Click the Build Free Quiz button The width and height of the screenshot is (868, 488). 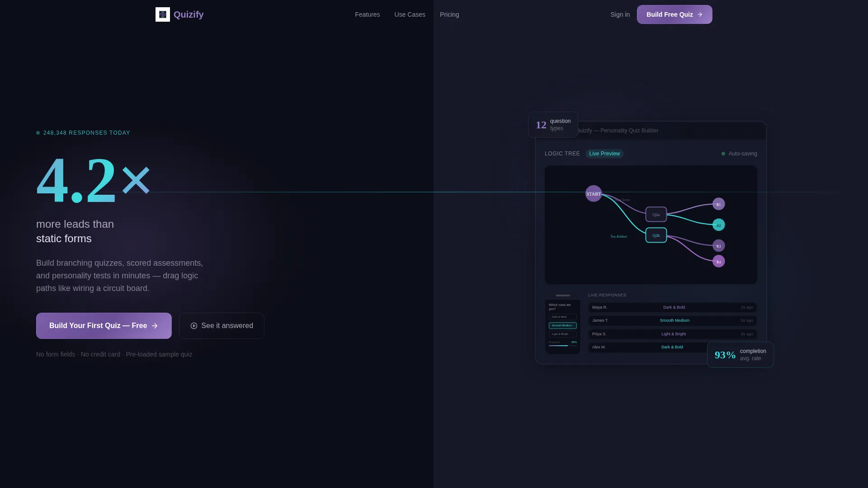pyautogui.click(x=675, y=14)
